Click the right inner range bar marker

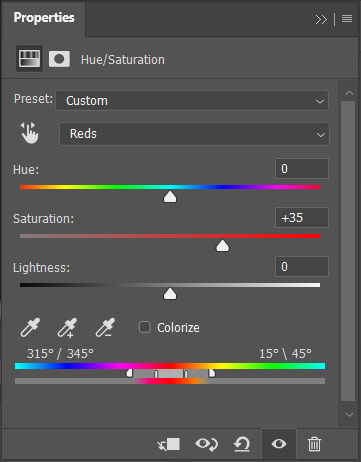186,374
